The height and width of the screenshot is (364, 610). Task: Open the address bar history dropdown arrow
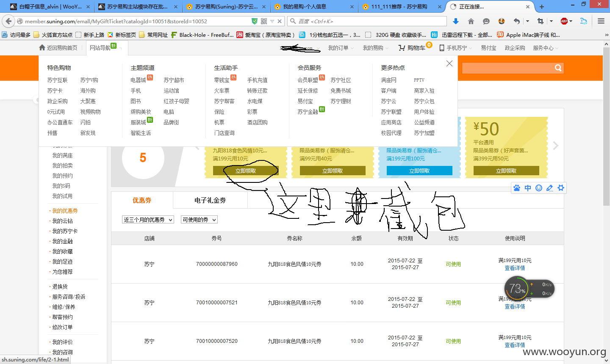272,21
